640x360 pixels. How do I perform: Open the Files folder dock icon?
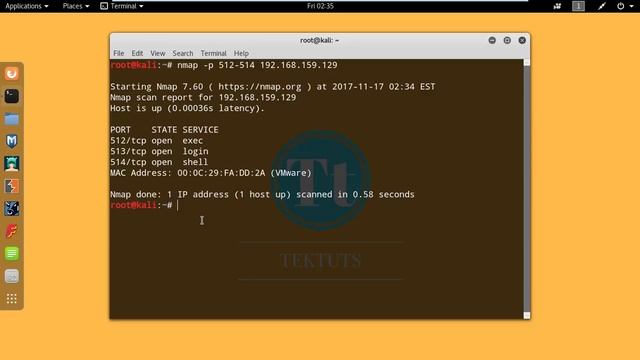[11, 119]
